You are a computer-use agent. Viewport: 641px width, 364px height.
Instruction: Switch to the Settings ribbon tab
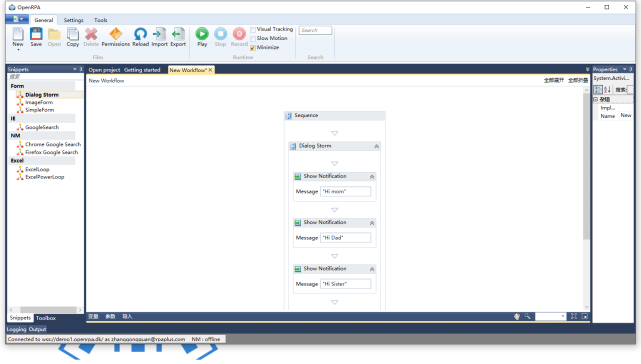[73, 20]
